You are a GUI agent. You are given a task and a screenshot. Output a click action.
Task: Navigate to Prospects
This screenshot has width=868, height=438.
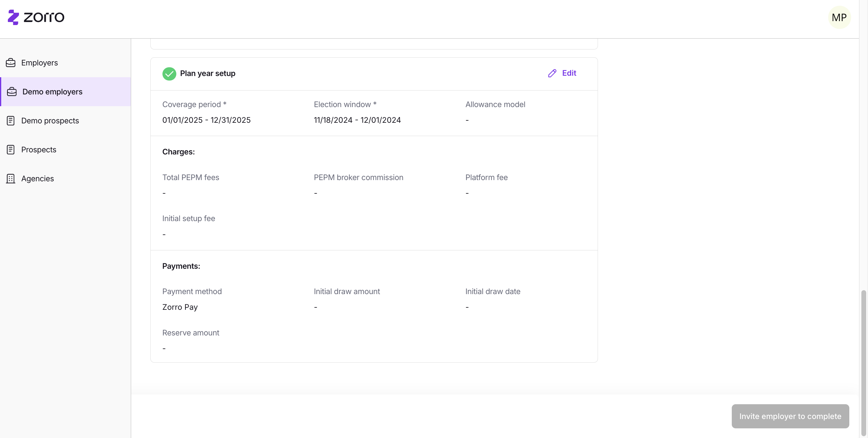(65, 150)
